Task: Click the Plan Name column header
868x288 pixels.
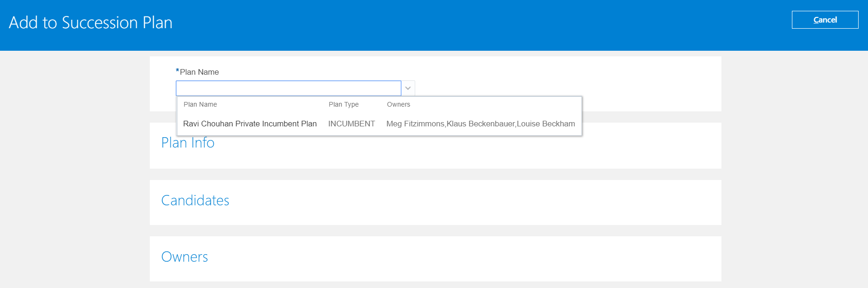Action: (200, 104)
